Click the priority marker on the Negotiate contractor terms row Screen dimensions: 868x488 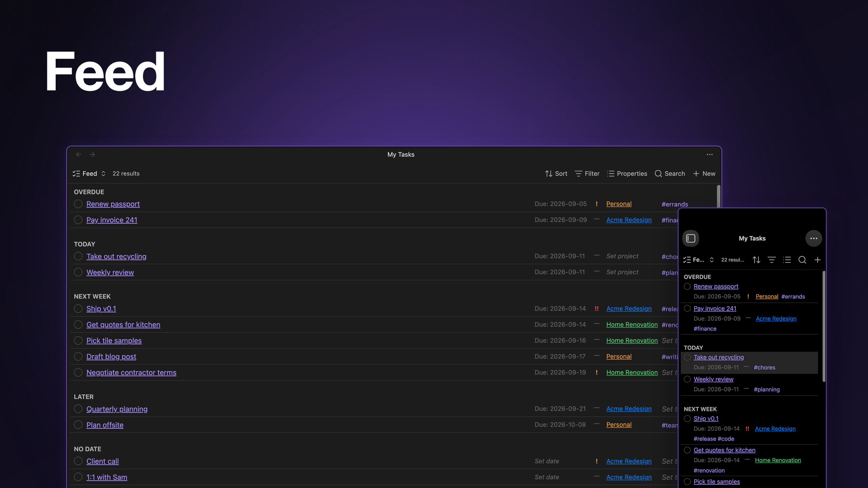point(596,372)
